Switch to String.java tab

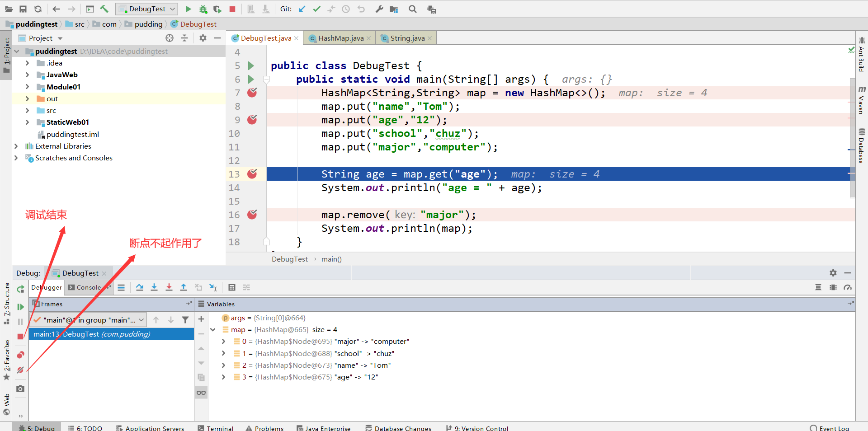[x=406, y=38]
